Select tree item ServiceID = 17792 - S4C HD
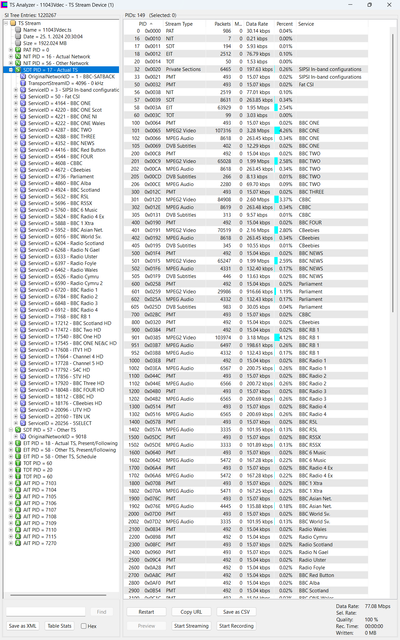Image resolution: width=400 pixels, height=640 pixels. (59, 370)
